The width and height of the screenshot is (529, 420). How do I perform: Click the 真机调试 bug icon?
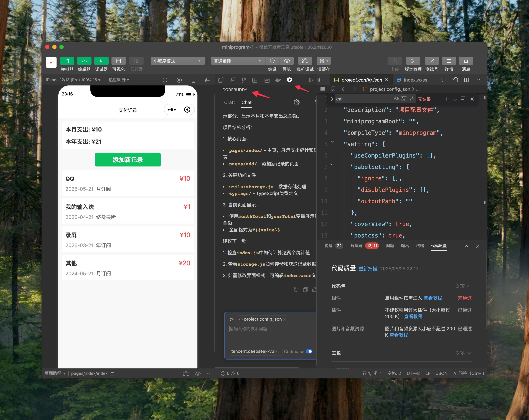coord(305,61)
